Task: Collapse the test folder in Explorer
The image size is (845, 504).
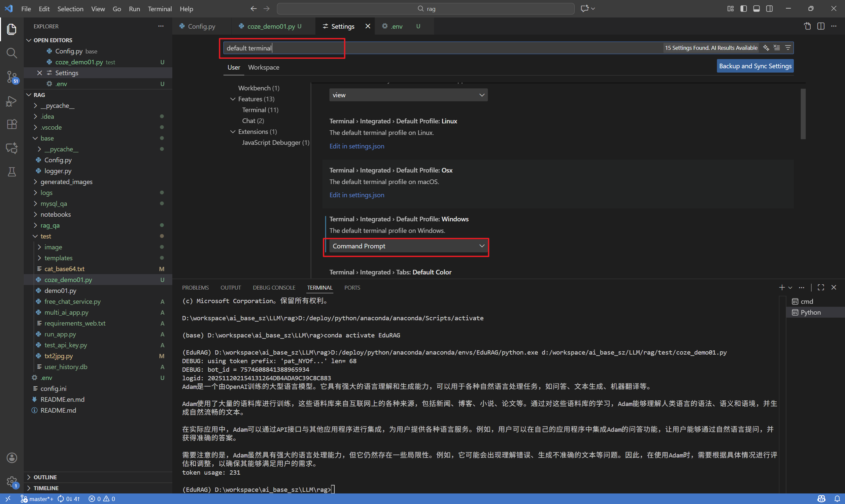Action: click(35, 236)
